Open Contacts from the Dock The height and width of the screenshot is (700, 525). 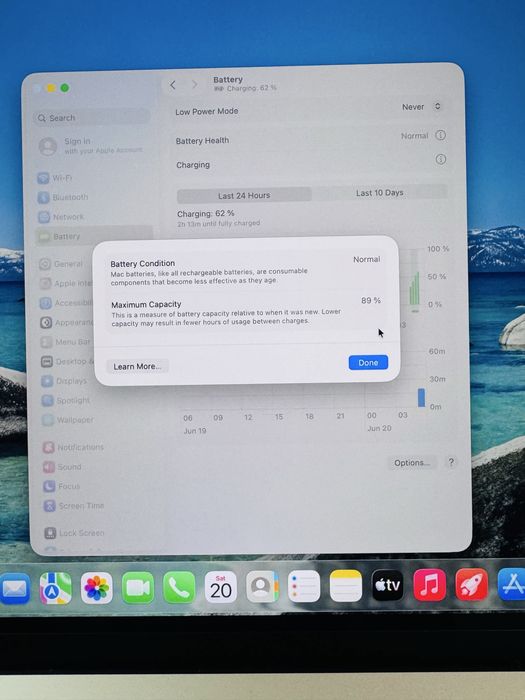262,586
